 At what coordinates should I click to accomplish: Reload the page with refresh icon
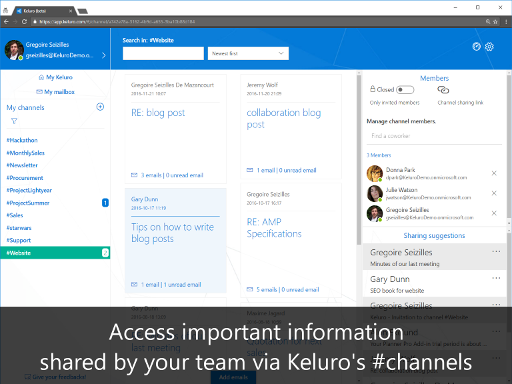(x=24, y=22)
